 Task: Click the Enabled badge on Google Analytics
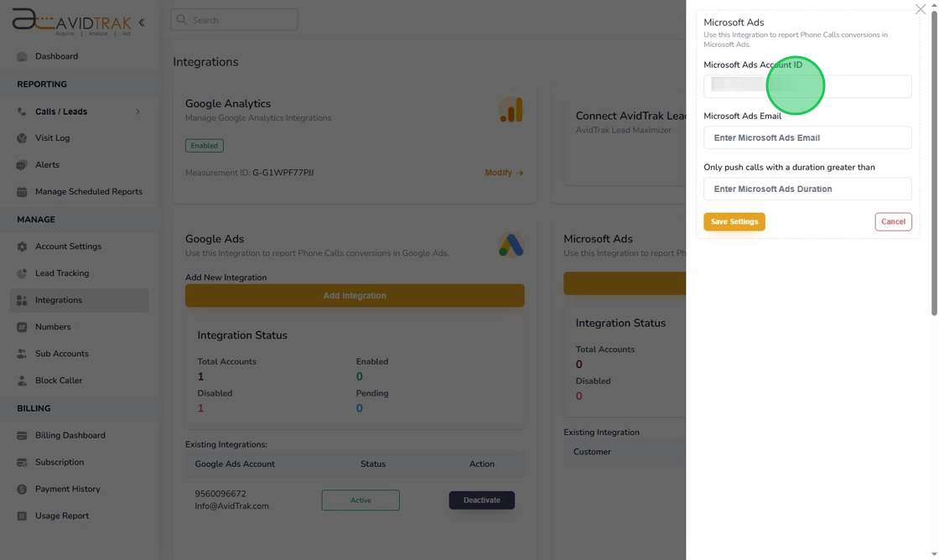(205, 146)
